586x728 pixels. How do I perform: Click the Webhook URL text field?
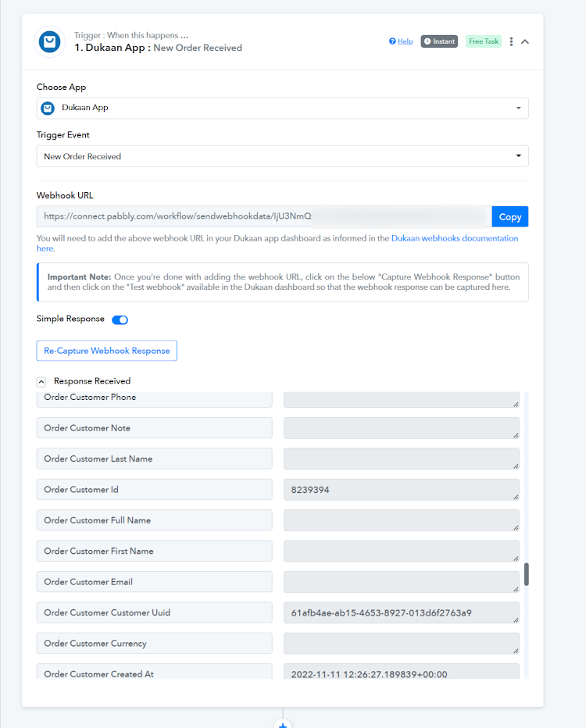tap(264, 216)
